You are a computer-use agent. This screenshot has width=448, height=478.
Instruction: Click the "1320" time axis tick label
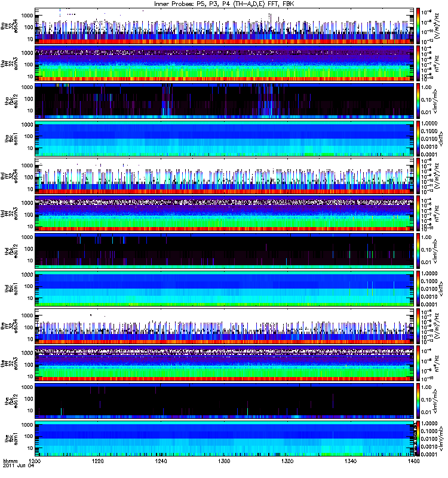(287, 461)
